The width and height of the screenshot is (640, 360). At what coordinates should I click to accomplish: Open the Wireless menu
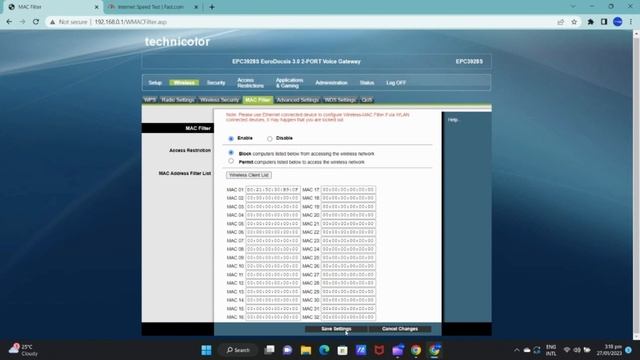point(184,83)
